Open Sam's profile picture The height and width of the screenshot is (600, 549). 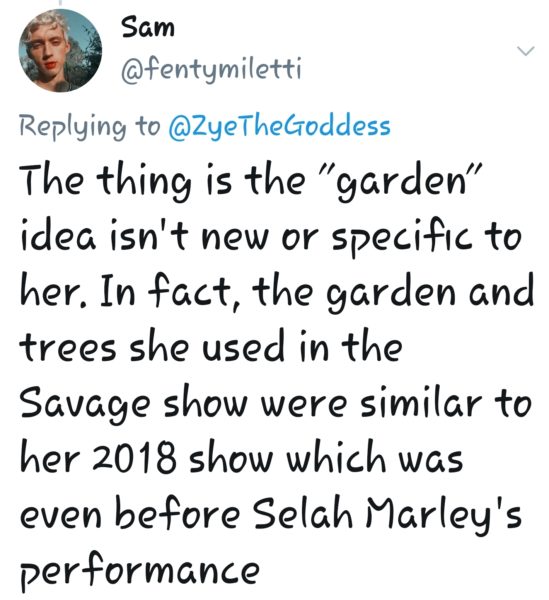tap(60, 51)
